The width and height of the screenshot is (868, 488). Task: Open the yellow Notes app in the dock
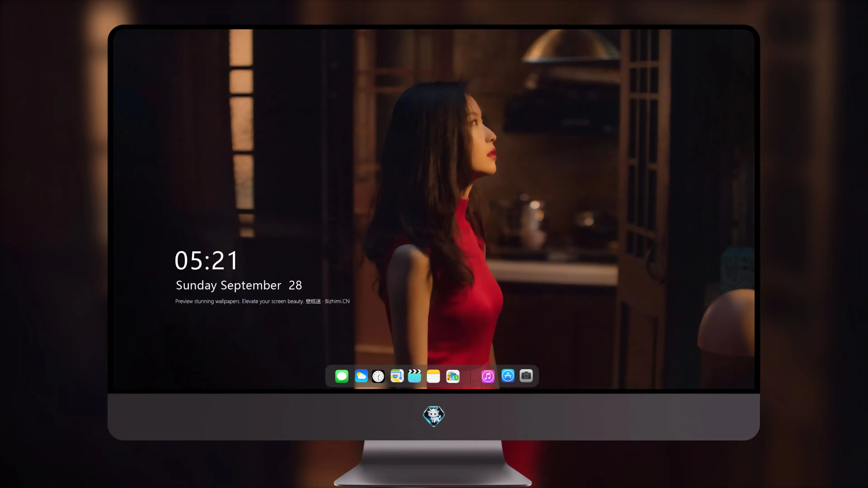(x=433, y=376)
